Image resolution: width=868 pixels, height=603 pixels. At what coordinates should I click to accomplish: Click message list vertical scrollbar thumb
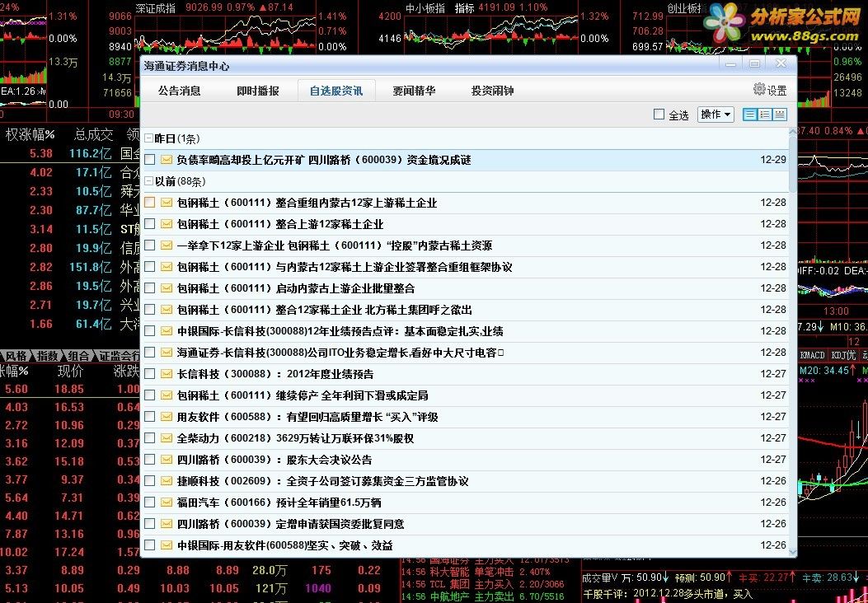tap(793, 164)
